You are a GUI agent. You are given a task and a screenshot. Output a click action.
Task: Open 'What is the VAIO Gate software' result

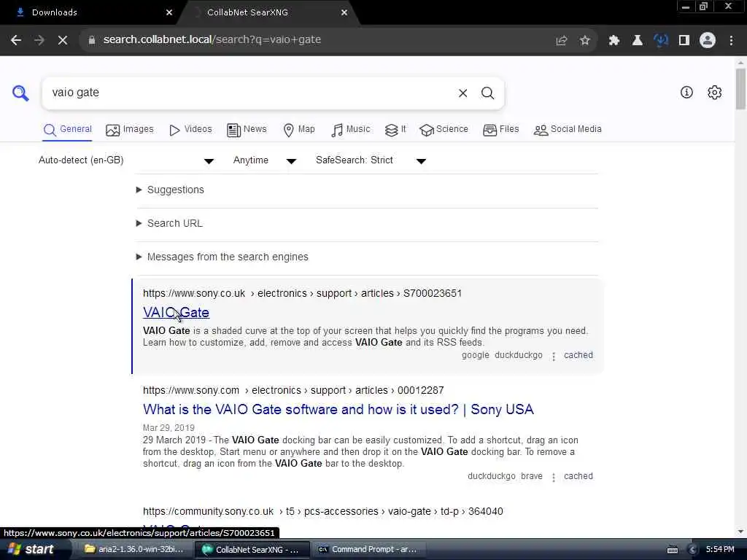[x=338, y=410]
